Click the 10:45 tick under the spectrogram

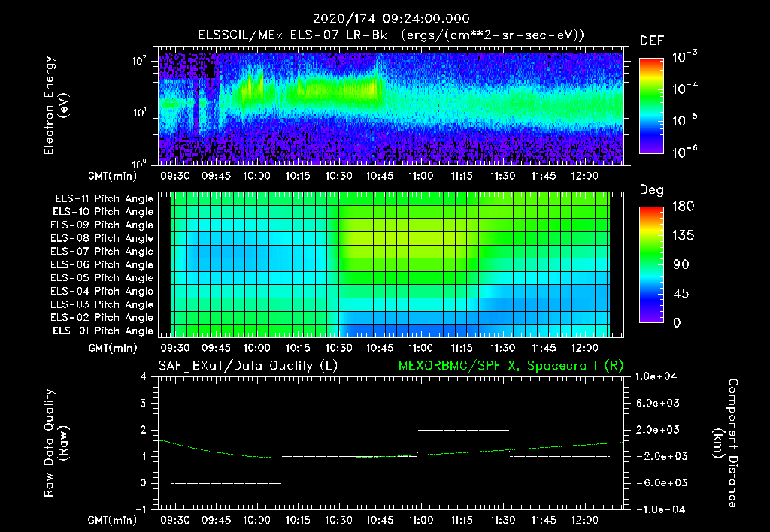click(x=380, y=176)
